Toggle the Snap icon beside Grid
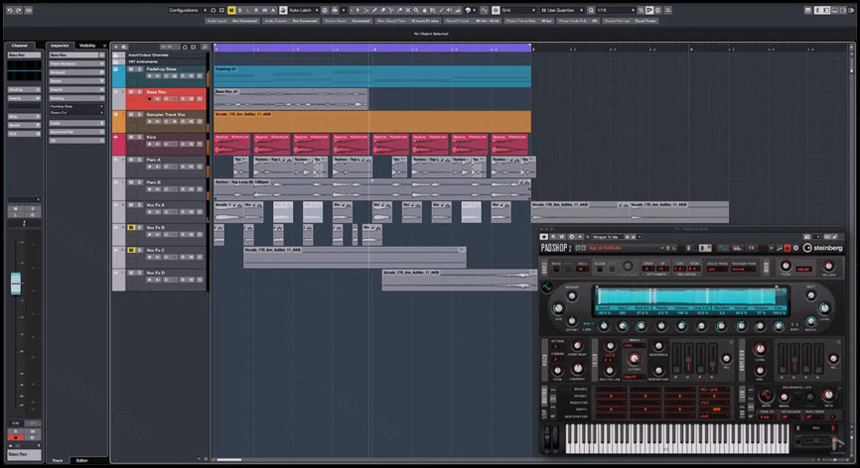 (x=495, y=10)
